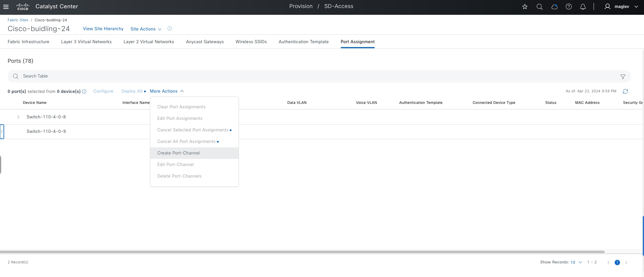Open notifications bell icon
Image resolution: width=644 pixels, height=277 pixels.
pyautogui.click(x=583, y=7)
